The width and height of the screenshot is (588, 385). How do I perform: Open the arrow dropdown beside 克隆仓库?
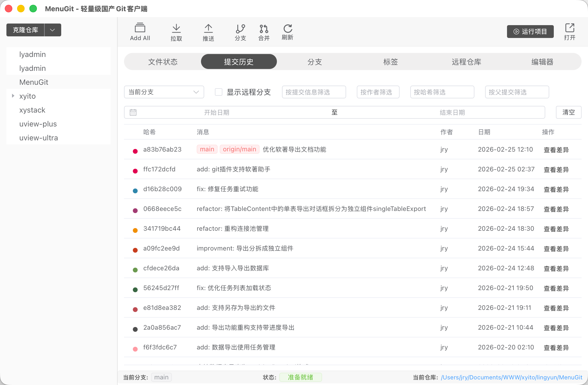[53, 30]
